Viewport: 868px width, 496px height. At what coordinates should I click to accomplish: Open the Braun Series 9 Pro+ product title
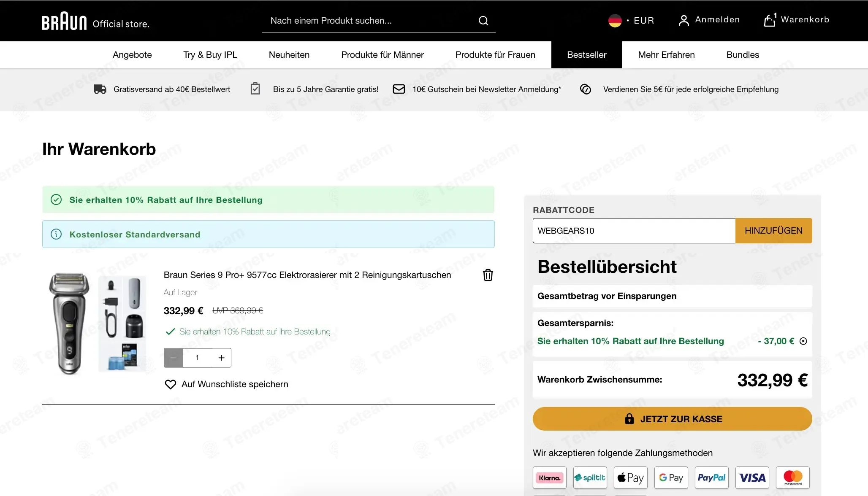click(307, 275)
